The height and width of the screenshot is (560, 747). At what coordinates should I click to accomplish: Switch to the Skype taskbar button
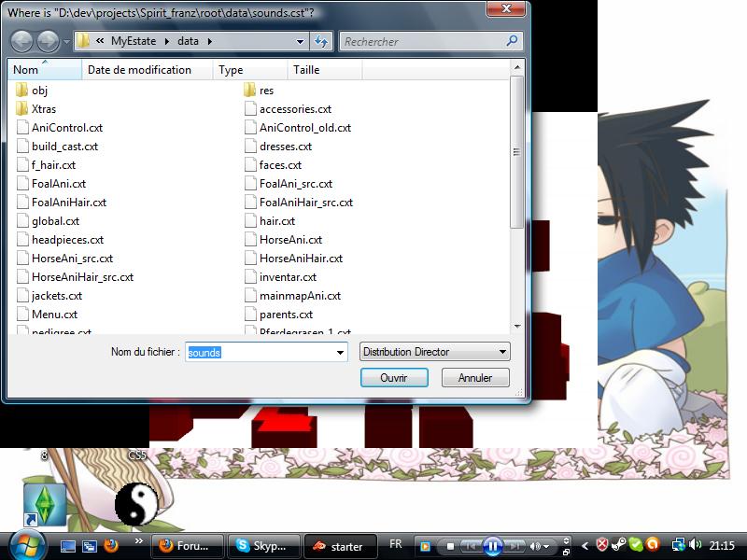(x=264, y=546)
